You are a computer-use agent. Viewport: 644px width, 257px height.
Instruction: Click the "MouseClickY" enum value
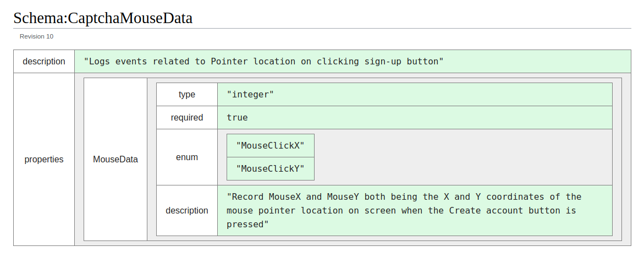pyautogui.click(x=270, y=168)
